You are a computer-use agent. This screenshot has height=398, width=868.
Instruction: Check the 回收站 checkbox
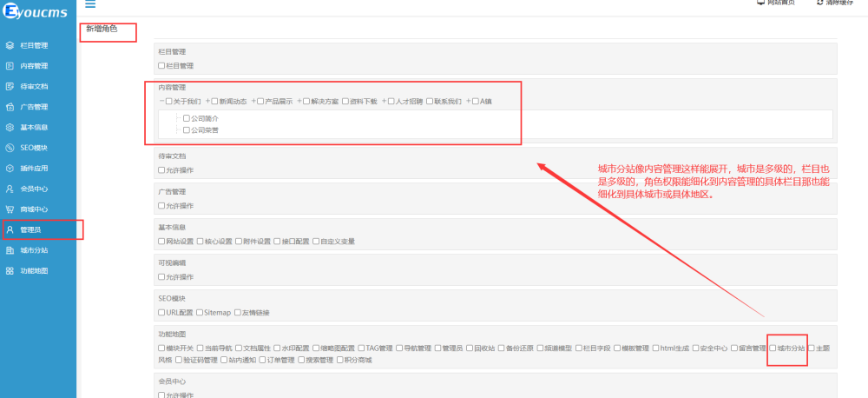[470, 348]
